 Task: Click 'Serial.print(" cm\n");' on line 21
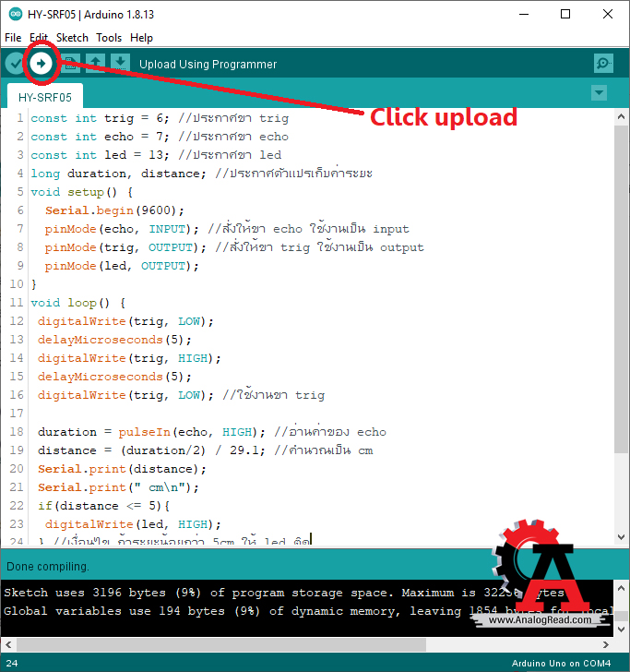(119, 487)
